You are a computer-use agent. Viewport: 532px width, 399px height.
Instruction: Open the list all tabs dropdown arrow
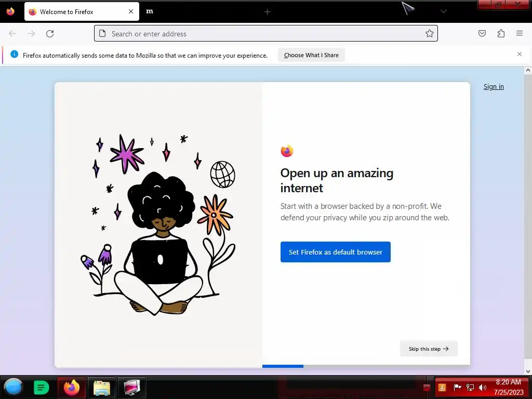point(444,11)
